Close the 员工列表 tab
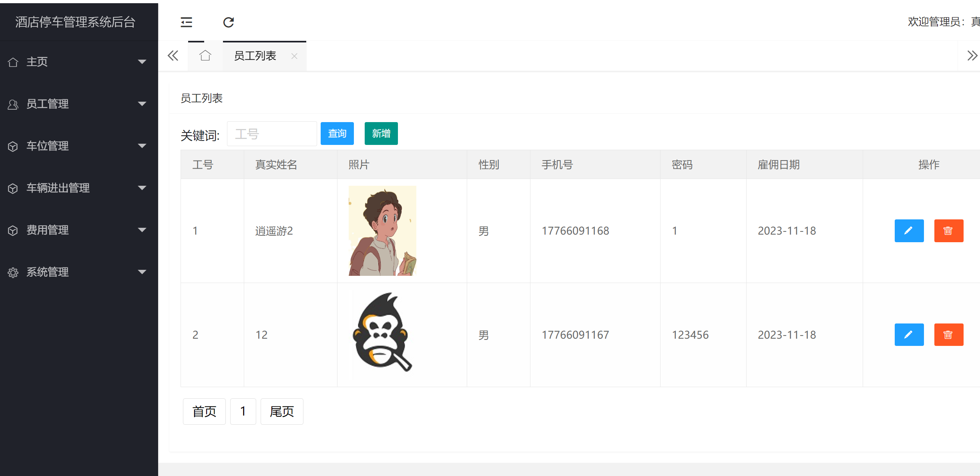Image resolution: width=980 pixels, height=476 pixels. pos(294,56)
